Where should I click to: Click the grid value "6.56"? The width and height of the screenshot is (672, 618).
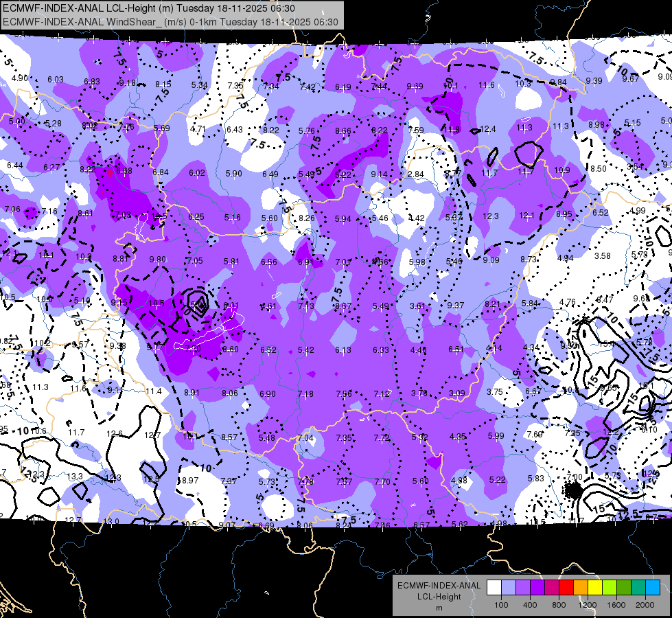268,262
